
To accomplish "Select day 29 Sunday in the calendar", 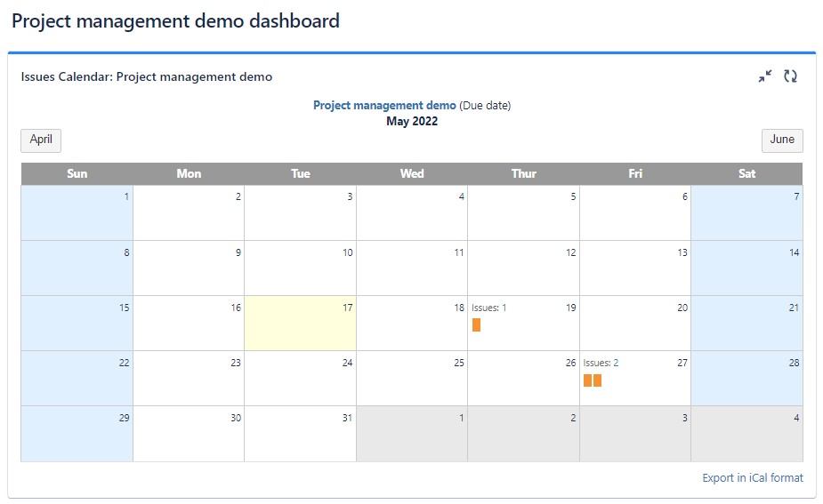I will [x=77, y=434].
